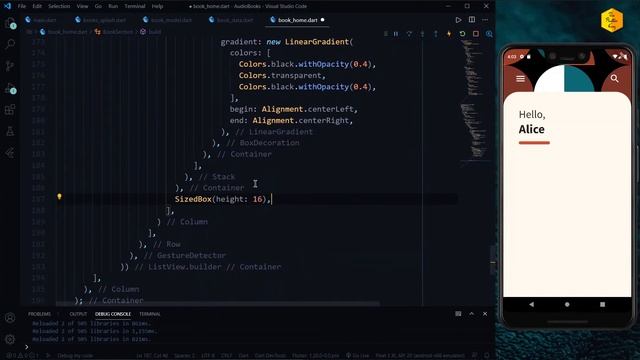Open the Extensions view
This screenshot has width=640, height=360.
click(10, 109)
